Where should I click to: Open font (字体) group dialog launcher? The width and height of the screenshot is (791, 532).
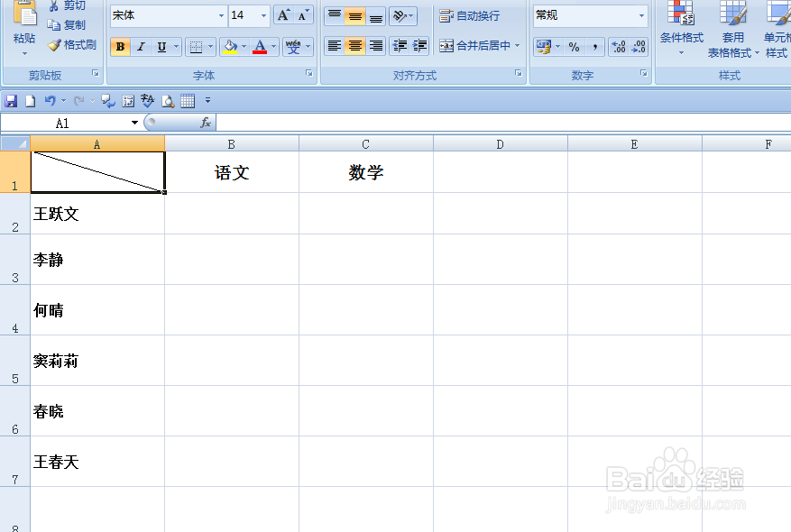pos(309,74)
